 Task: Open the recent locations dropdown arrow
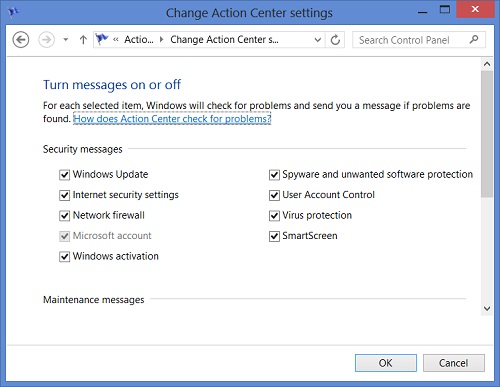pos(66,40)
